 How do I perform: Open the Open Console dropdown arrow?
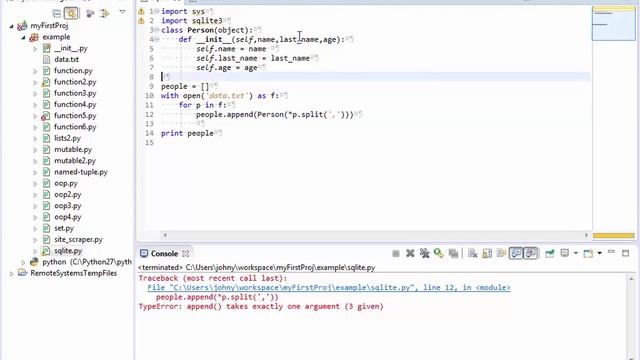[599, 253]
